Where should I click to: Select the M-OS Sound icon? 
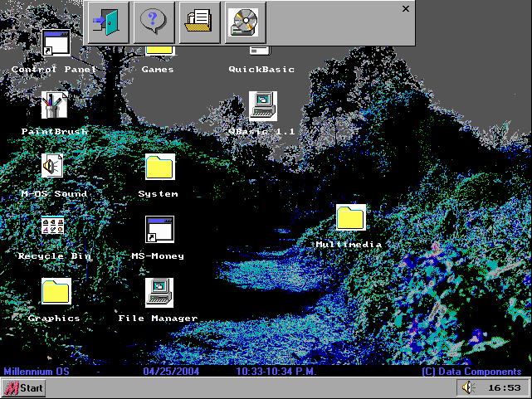(55, 167)
